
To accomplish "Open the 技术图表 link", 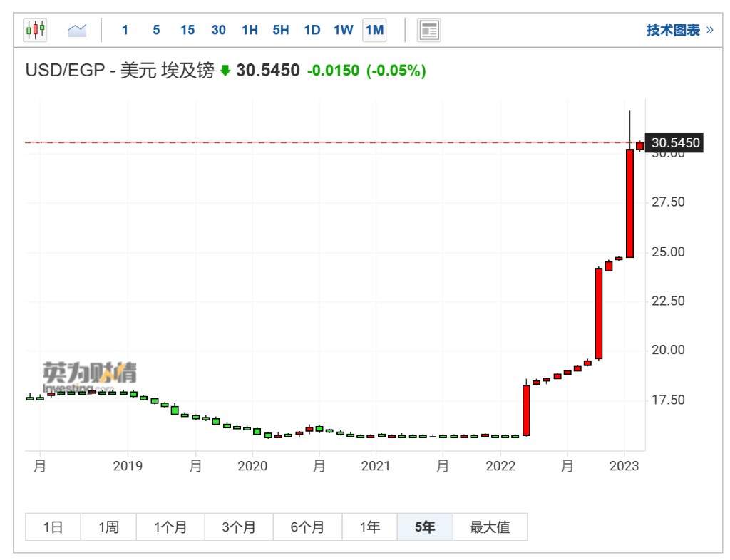I will pos(679,30).
